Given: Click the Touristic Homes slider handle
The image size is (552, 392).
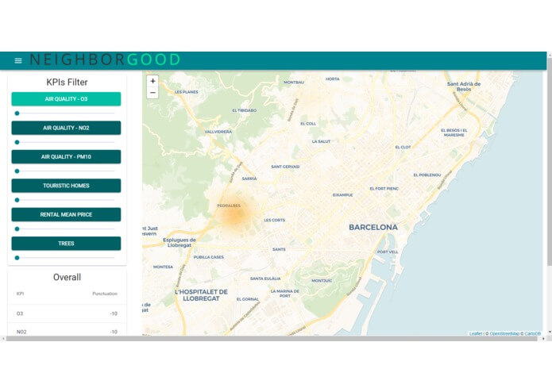Looking at the screenshot, I should pyautogui.click(x=17, y=200).
